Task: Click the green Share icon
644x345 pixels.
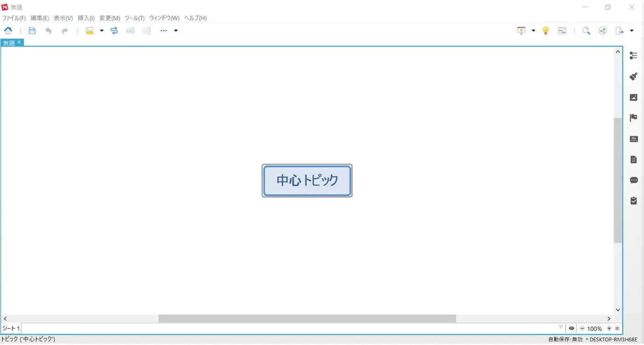Action: [x=603, y=30]
